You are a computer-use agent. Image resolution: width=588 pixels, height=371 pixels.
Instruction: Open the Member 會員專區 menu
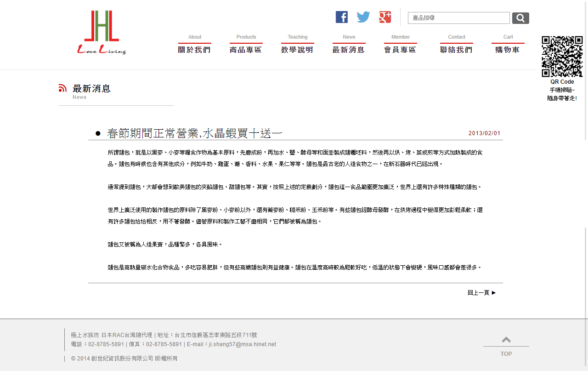401,44
